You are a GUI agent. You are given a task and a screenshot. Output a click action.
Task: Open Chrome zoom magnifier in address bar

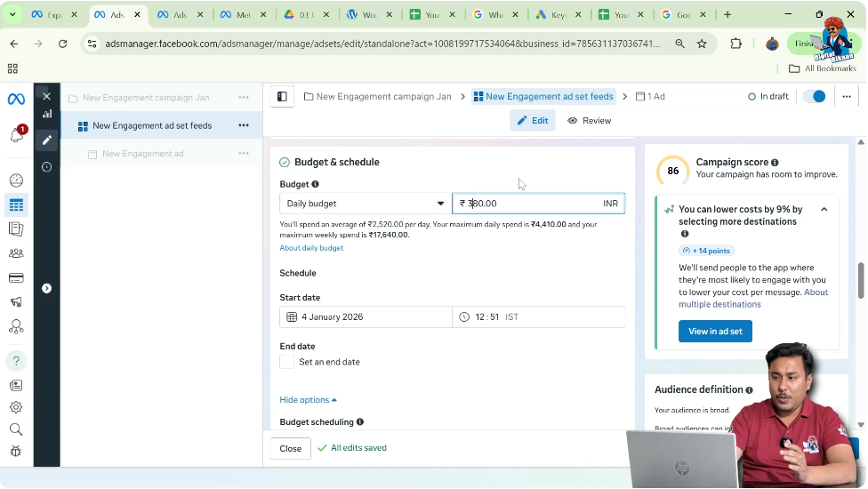[679, 44]
